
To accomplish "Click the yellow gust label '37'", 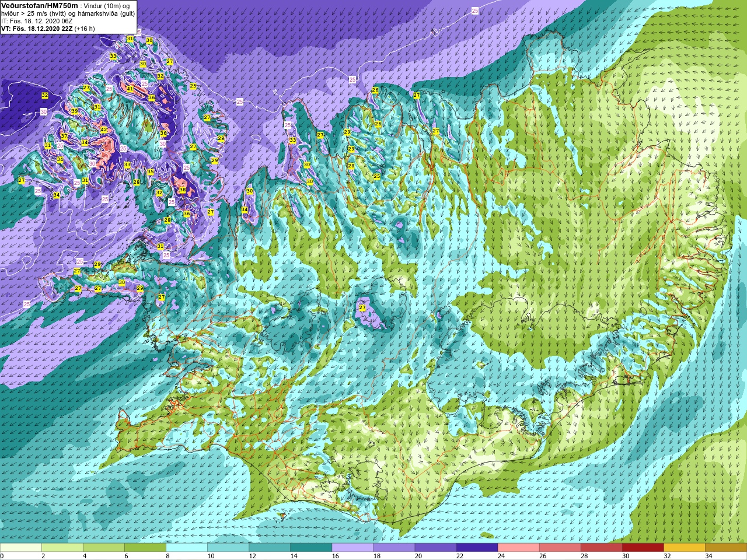I will pos(64,136).
